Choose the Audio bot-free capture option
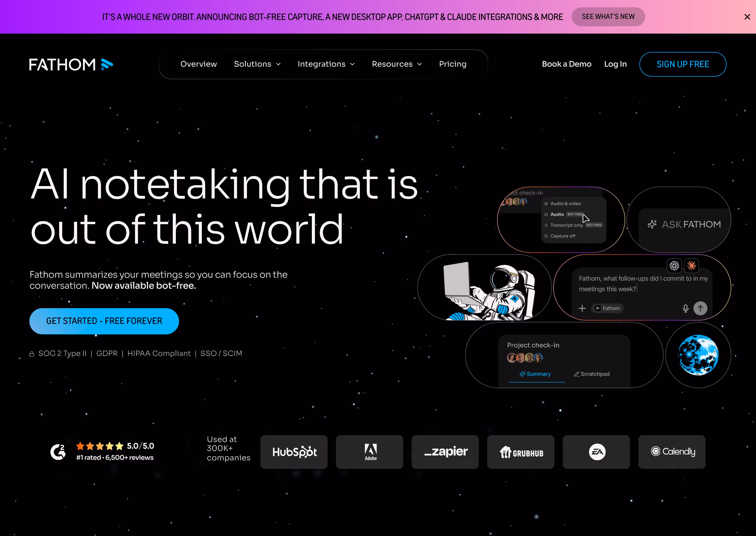 click(x=564, y=214)
